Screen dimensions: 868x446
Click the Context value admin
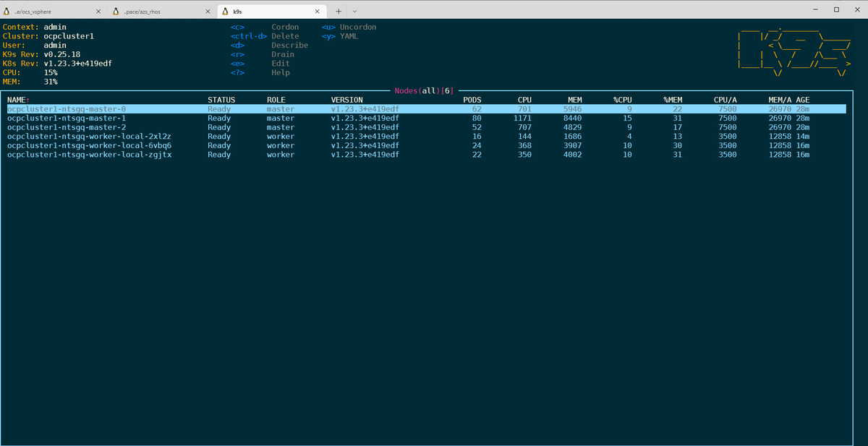[x=55, y=27]
